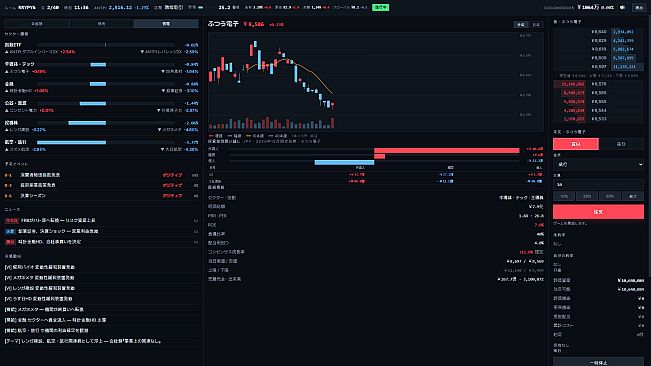The image size is (651, 366).
Task: Open ▲ ANTR ダブルインバース2X top mover
Action: tap(39, 52)
